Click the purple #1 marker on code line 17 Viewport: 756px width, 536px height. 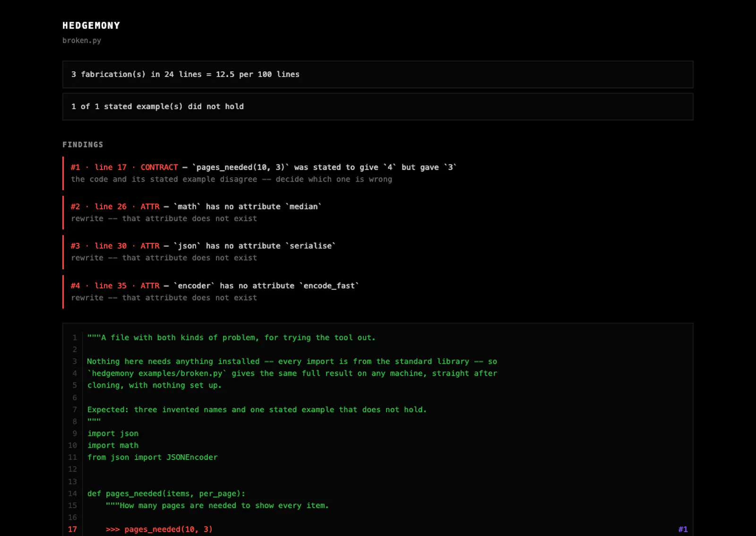pyautogui.click(x=683, y=529)
